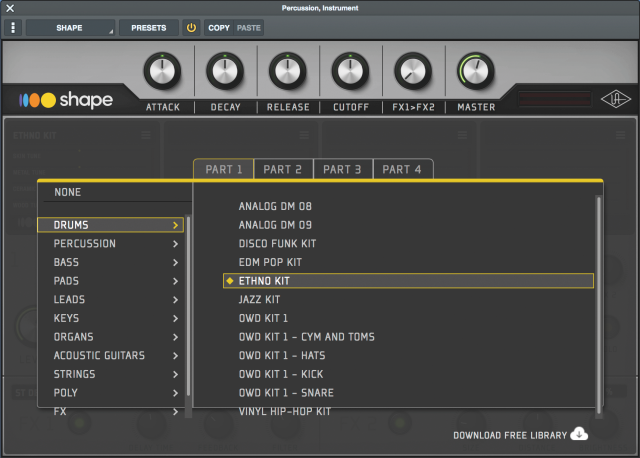Click the colorful Shape logo
Image resolution: width=640 pixels, height=458 pixels.
tap(66, 100)
